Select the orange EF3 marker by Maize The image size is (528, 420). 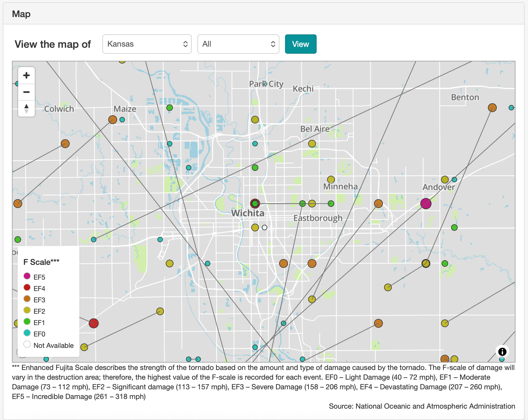click(x=113, y=120)
